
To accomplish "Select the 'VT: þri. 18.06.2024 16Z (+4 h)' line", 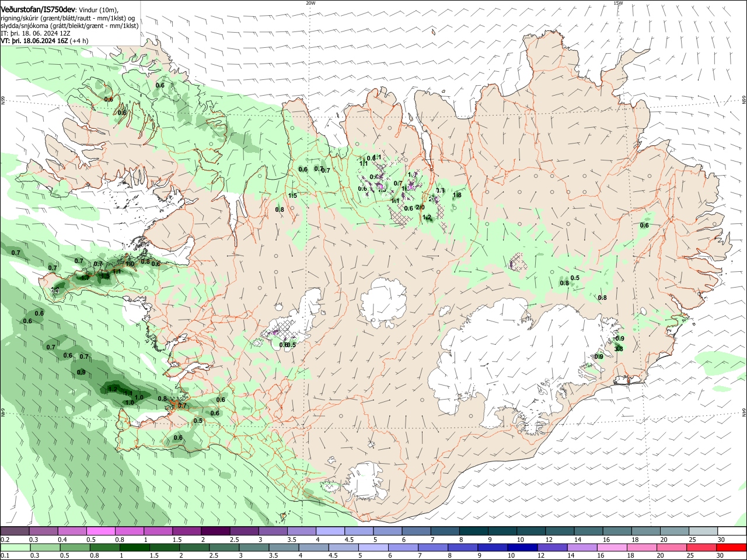I will 44,41.
